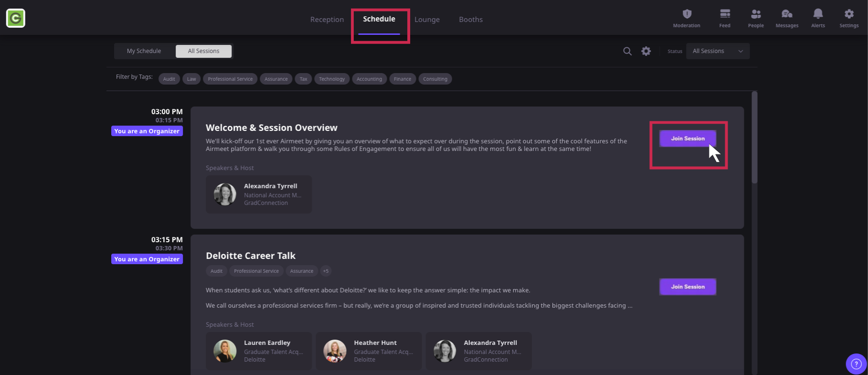Filter by the Finance tag
This screenshot has width=868, height=375.
[402, 79]
